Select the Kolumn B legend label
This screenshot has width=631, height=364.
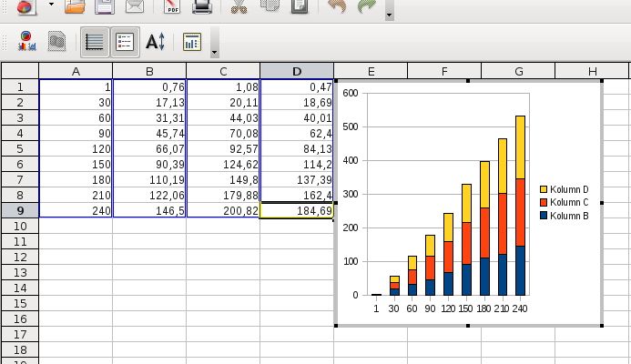569,216
